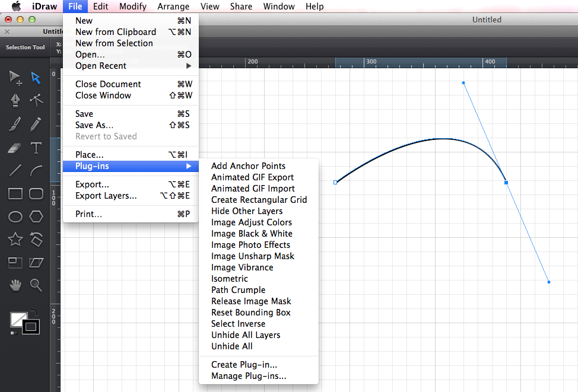Open the Edit menu
Image resolution: width=578 pixels, height=392 pixels.
(101, 7)
